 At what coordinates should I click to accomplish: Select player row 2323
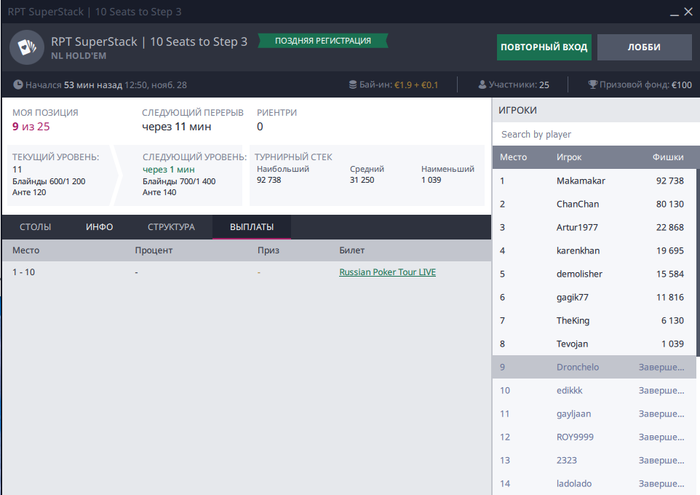pos(594,460)
